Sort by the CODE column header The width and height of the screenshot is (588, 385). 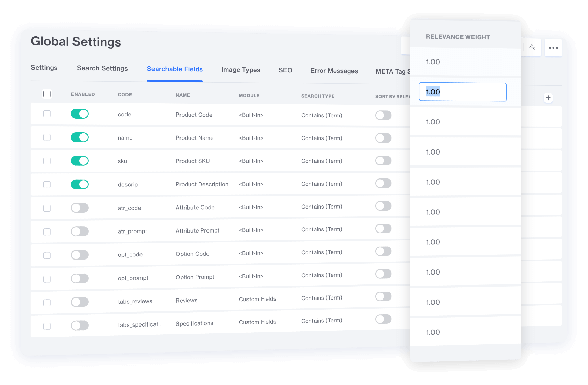(x=125, y=95)
